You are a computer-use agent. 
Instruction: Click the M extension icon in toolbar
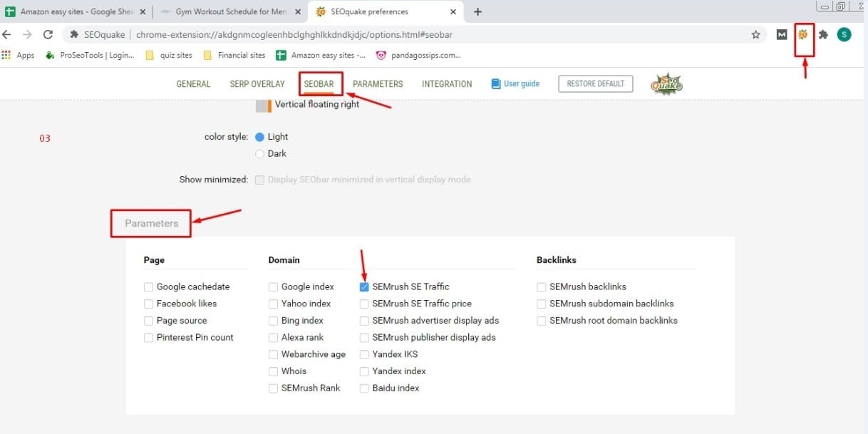[782, 34]
